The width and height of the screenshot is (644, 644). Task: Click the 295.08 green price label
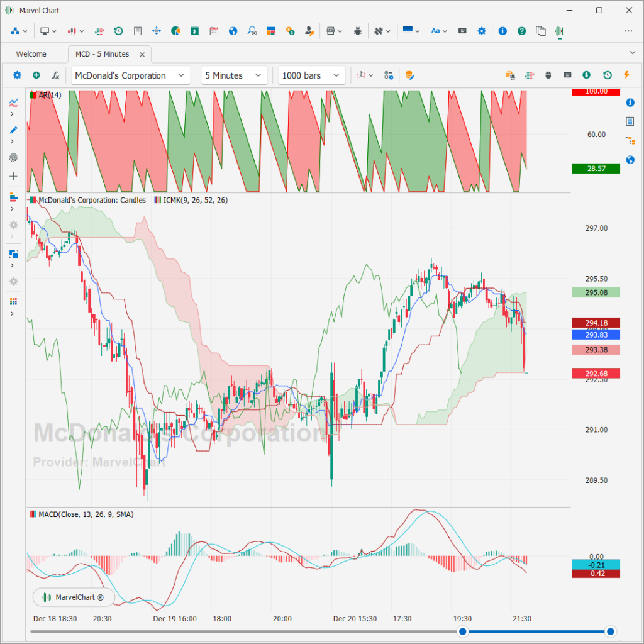pos(596,292)
